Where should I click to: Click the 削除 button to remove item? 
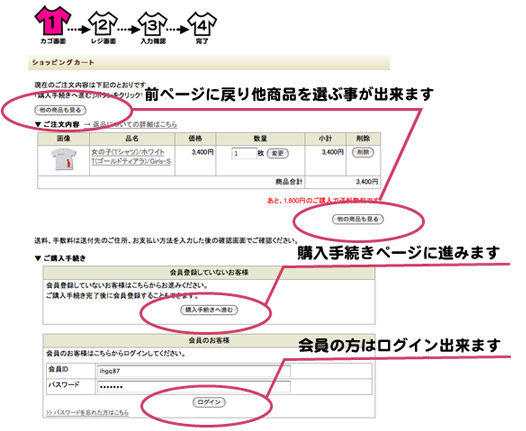tap(363, 152)
